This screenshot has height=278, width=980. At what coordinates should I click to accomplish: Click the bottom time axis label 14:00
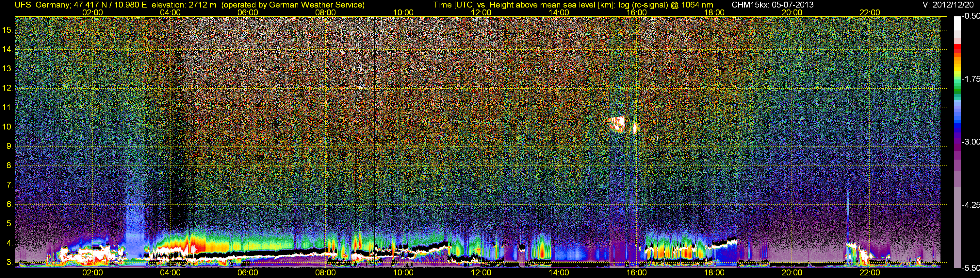[x=559, y=273]
